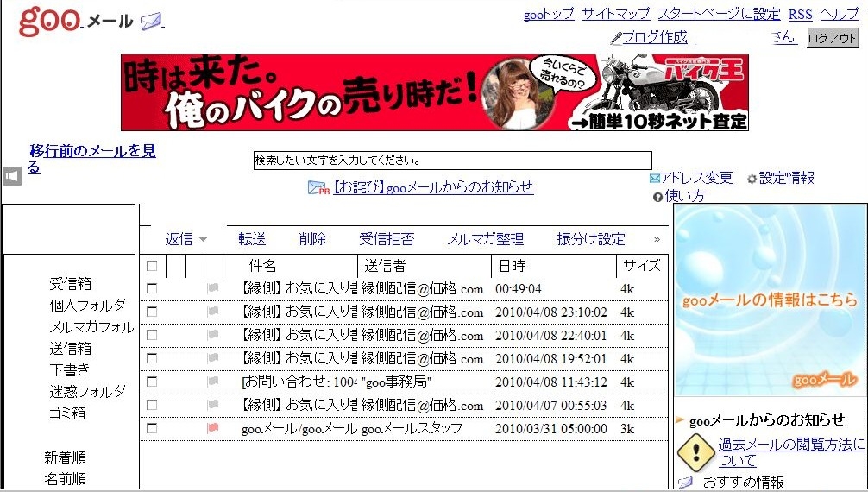Click メルマガ整理 in the toolbar
Viewport: 868px width, 492px height.
click(486, 239)
